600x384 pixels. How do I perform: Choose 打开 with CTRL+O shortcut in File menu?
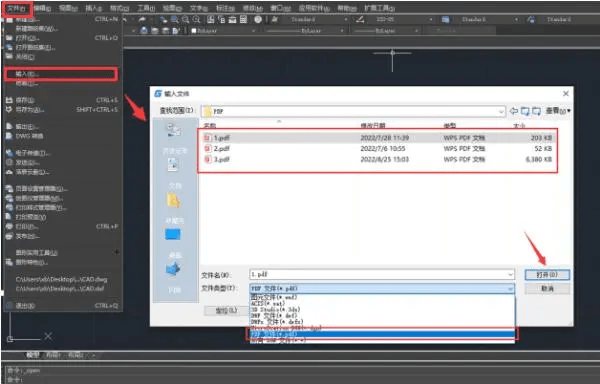click(x=62, y=38)
